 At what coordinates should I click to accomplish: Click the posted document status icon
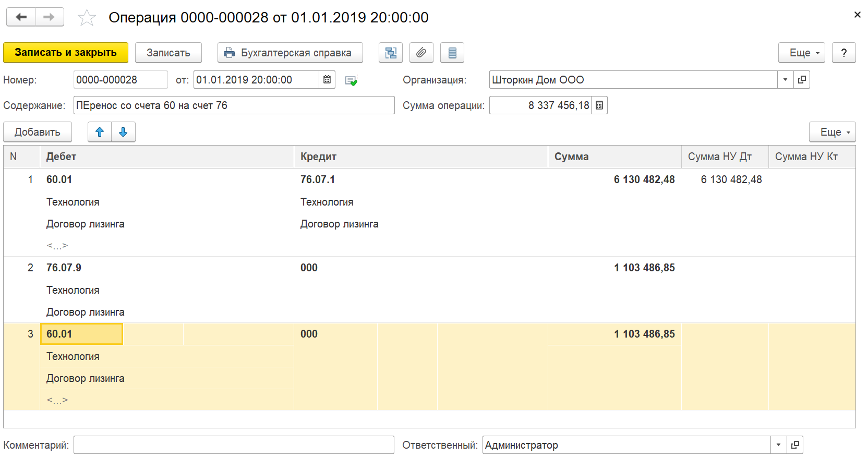352,80
